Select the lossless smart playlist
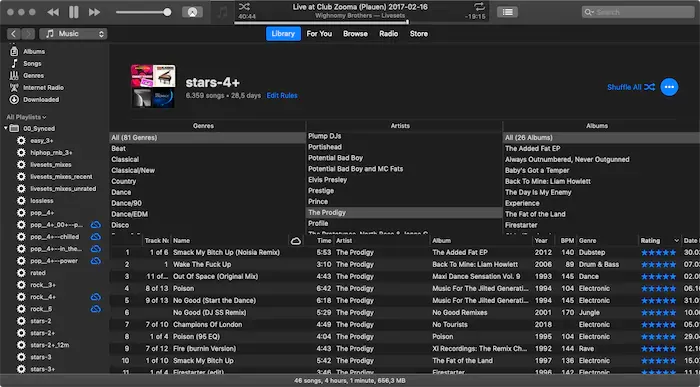 click(x=42, y=201)
